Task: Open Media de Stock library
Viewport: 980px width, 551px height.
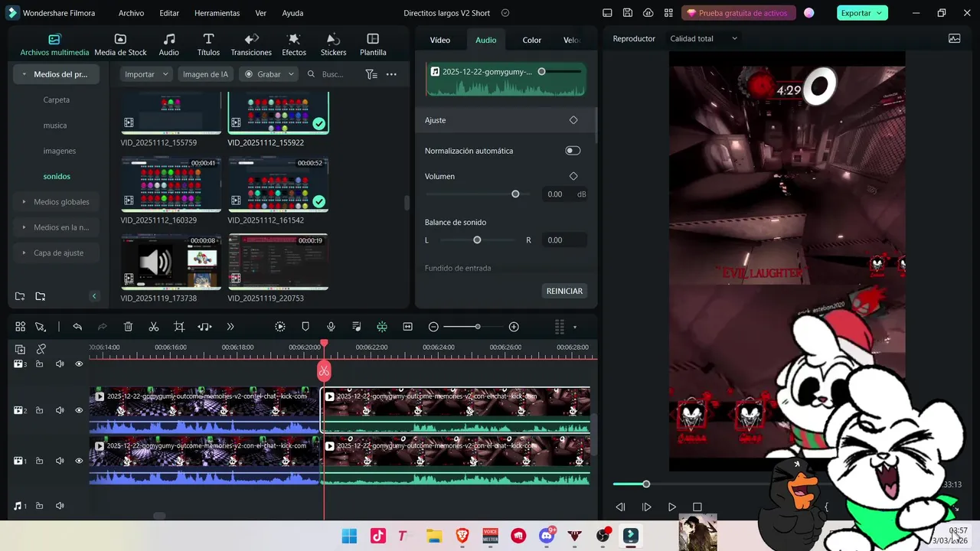Action: (120, 45)
